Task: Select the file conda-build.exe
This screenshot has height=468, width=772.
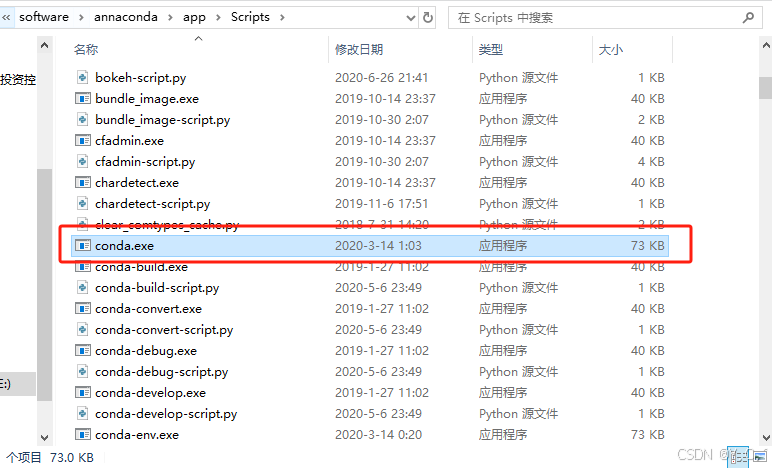Action: [141, 267]
